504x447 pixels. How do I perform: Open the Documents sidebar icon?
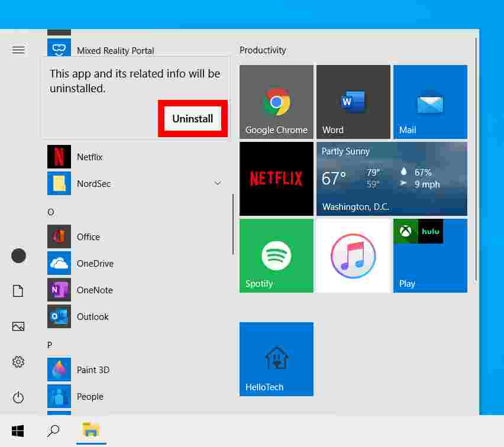pyautogui.click(x=18, y=291)
